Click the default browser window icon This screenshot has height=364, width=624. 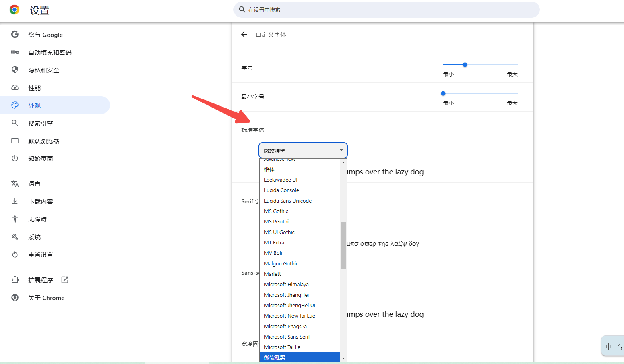click(x=15, y=141)
